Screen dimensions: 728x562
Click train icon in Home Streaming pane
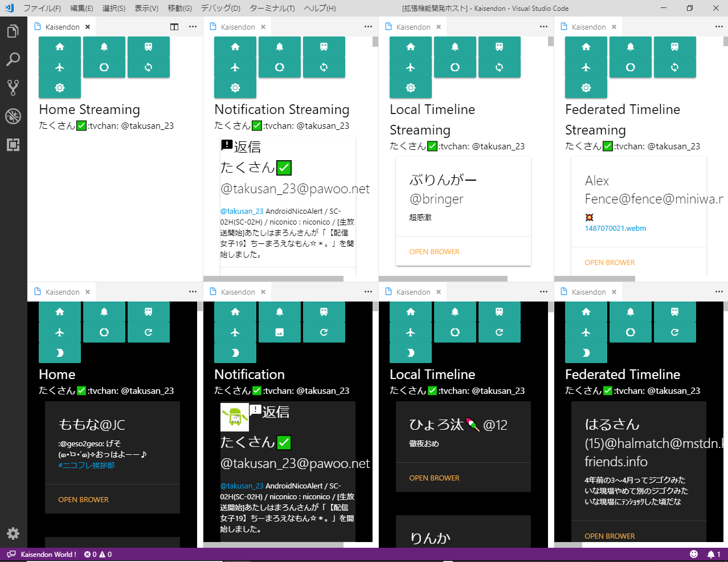[x=149, y=47]
